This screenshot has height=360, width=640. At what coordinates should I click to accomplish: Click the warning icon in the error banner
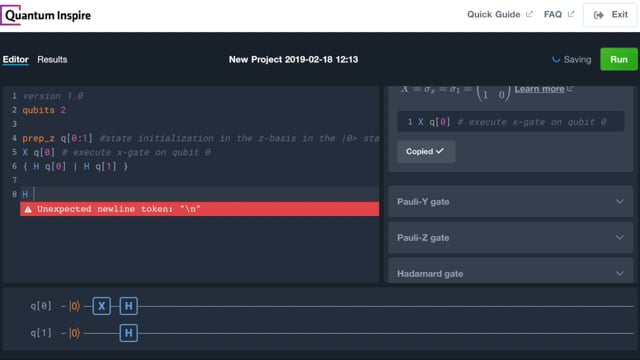click(x=28, y=209)
